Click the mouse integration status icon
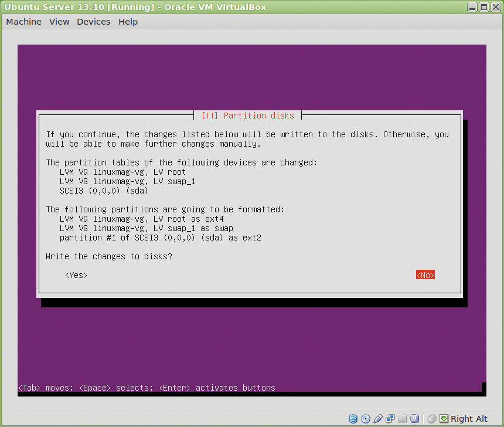This screenshot has height=427, width=504. 432,419
